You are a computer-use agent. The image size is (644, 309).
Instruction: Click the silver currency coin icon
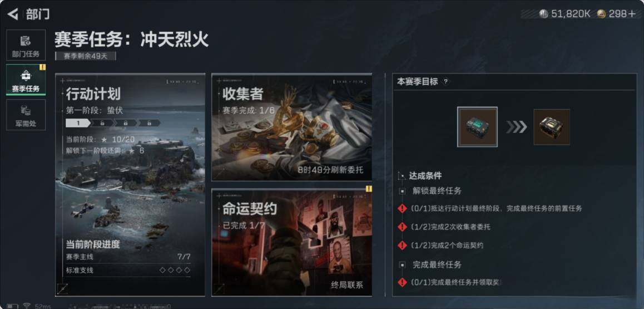[x=544, y=14]
